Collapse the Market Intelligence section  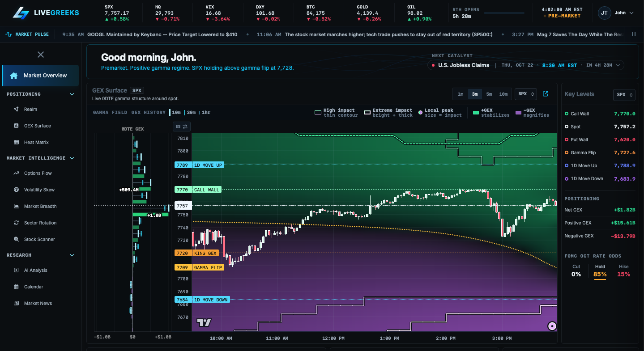pyautogui.click(x=72, y=158)
